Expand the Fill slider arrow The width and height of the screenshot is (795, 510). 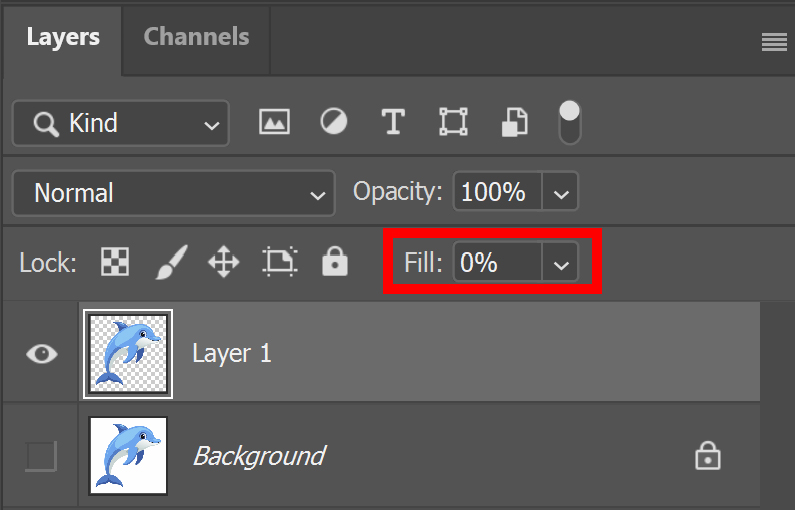click(561, 262)
